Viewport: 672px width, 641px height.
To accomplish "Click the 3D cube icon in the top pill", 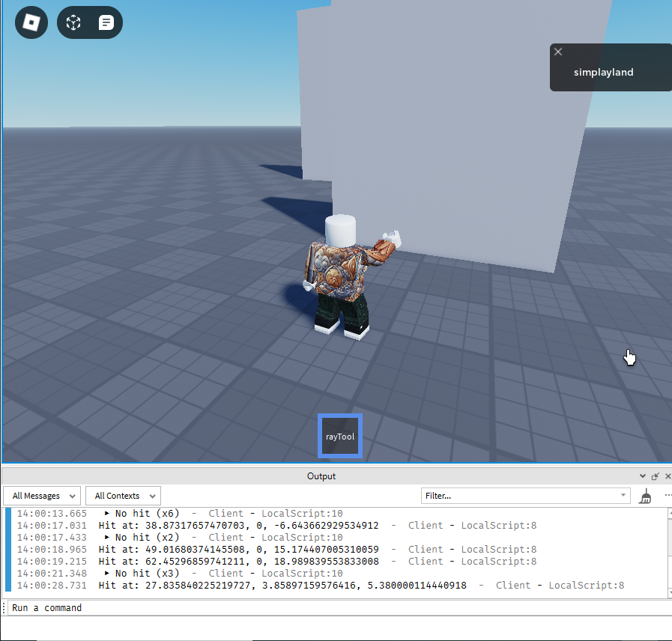I will click(x=73, y=22).
